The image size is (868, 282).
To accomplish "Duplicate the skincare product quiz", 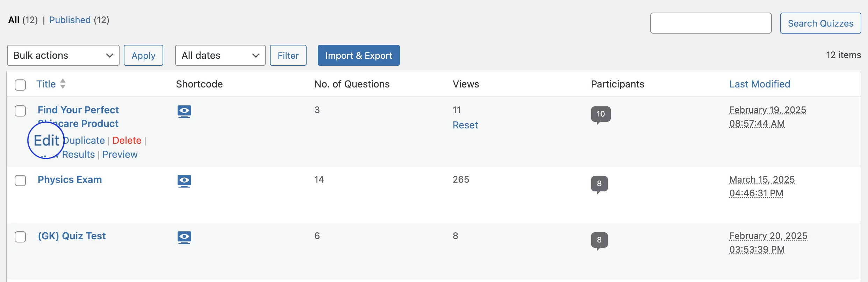I will click(x=84, y=140).
